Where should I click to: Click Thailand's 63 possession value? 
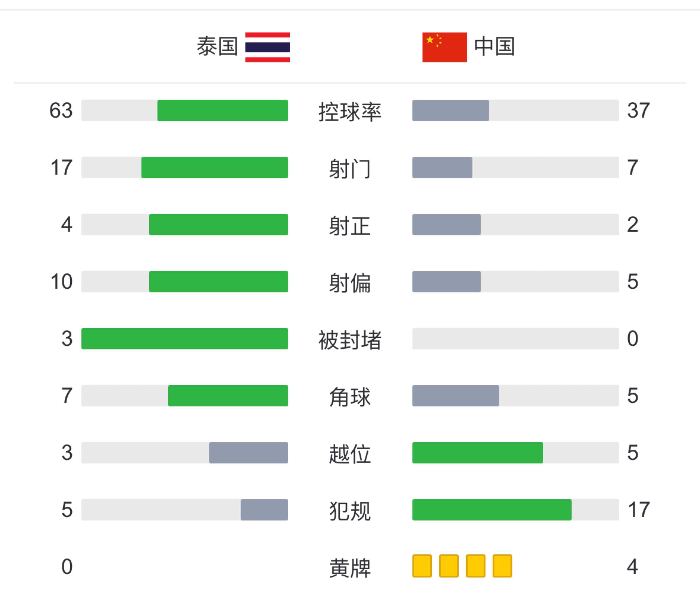tap(61, 110)
